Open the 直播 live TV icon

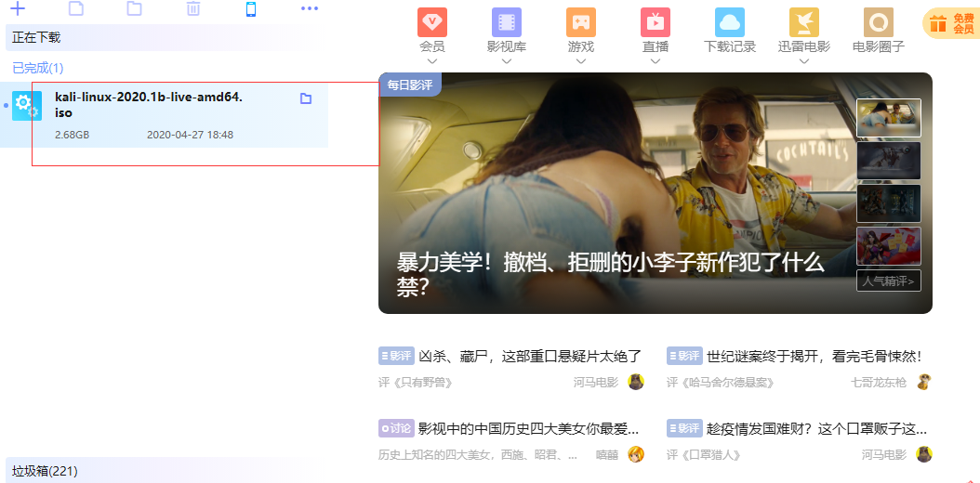tap(655, 22)
